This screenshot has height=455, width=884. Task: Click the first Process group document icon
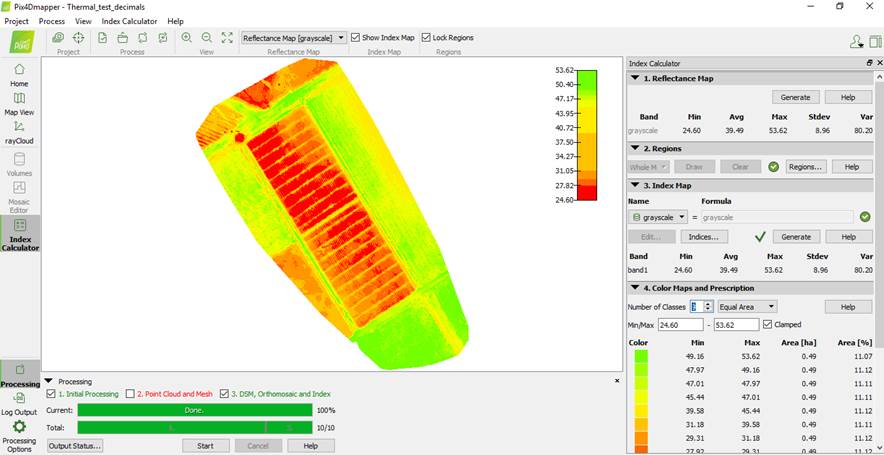coord(103,38)
